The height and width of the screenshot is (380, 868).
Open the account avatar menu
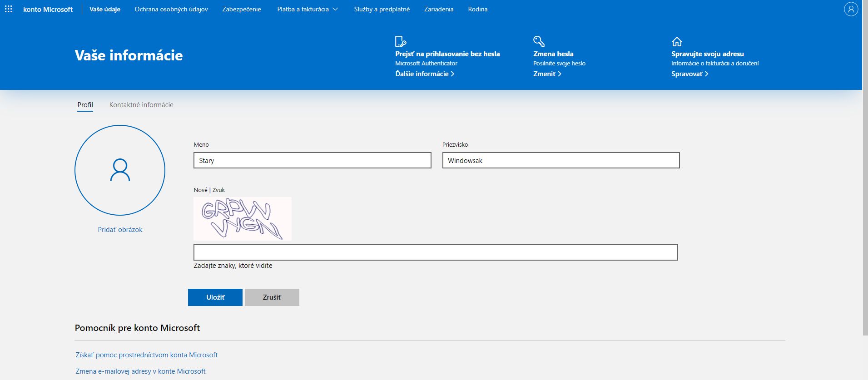point(851,9)
